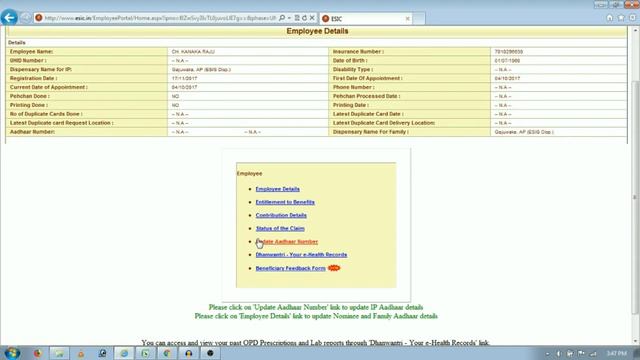Click the compatibility view icon in address bar
The width and height of the screenshot is (640, 360).
[297, 18]
